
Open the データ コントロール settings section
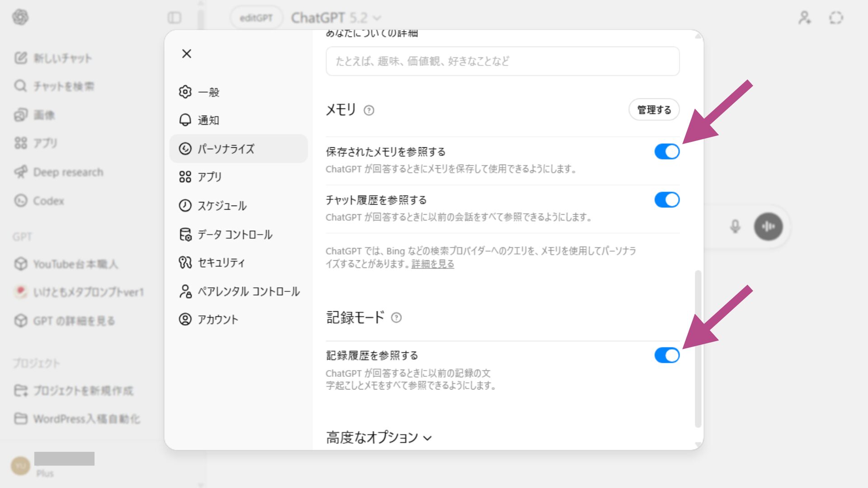tap(235, 235)
